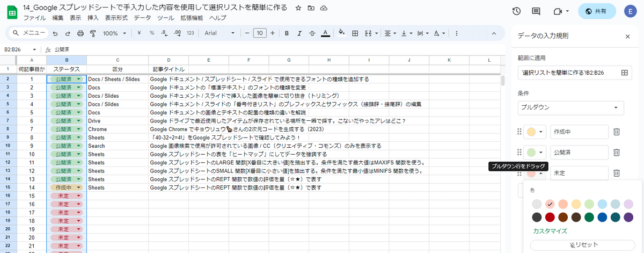Format selection as percent
The width and height of the screenshot is (644, 253).
(x=152, y=33)
